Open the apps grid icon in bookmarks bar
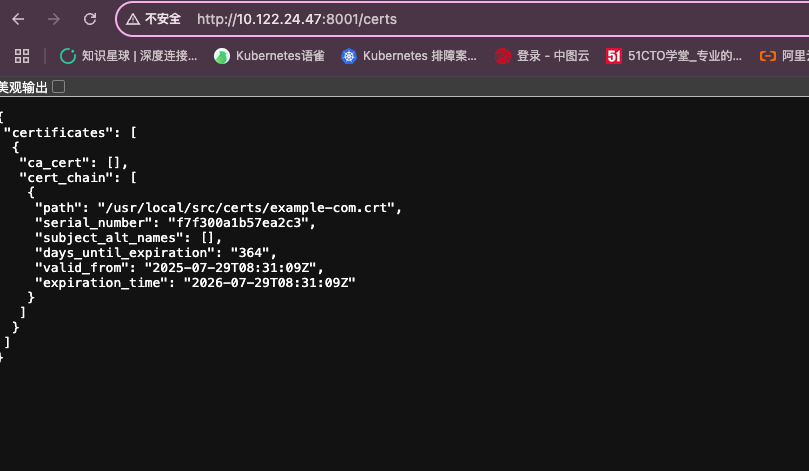 [x=22, y=56]
